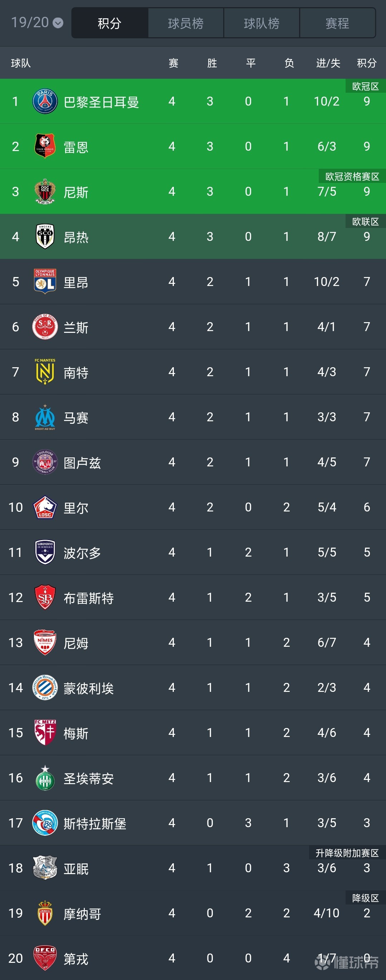Open team page for 巴黎圣日耳曼
Screen dimensions: 386x980
pos(101,102)
